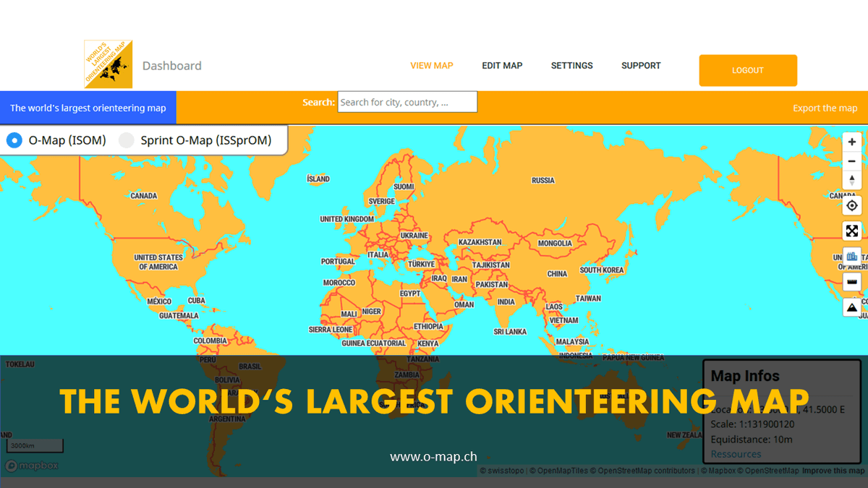The height and width of the screenshot is (488, 868).
Task: Select Sprint O-Map (ISSprOM) radio option
Action: (127, 141)
